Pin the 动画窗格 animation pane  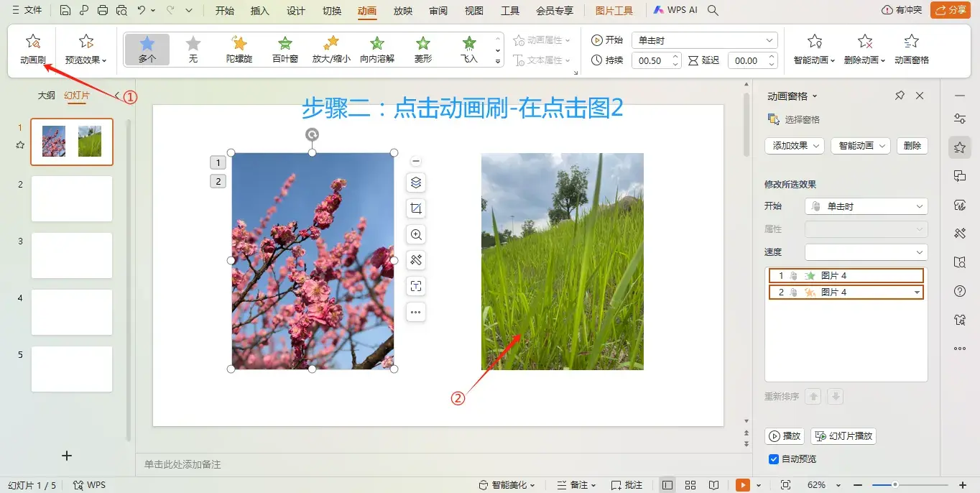(899, 95)
